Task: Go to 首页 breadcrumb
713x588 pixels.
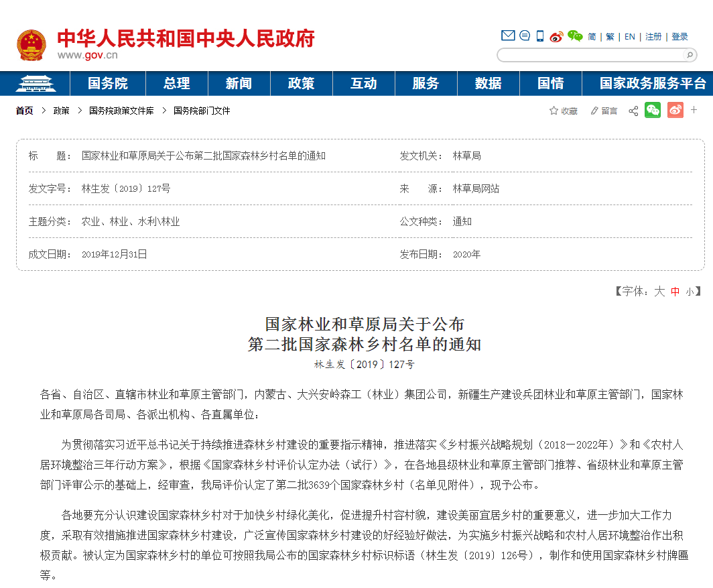Action: coord(25,111)
